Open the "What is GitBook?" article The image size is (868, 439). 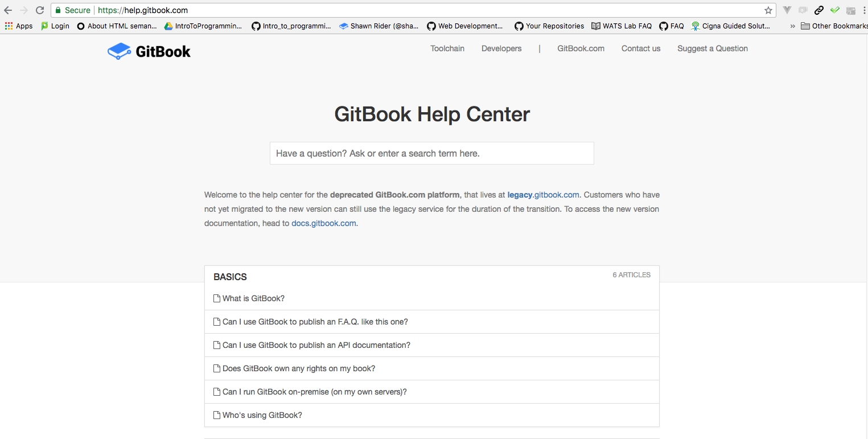click(x=253, y=298)
